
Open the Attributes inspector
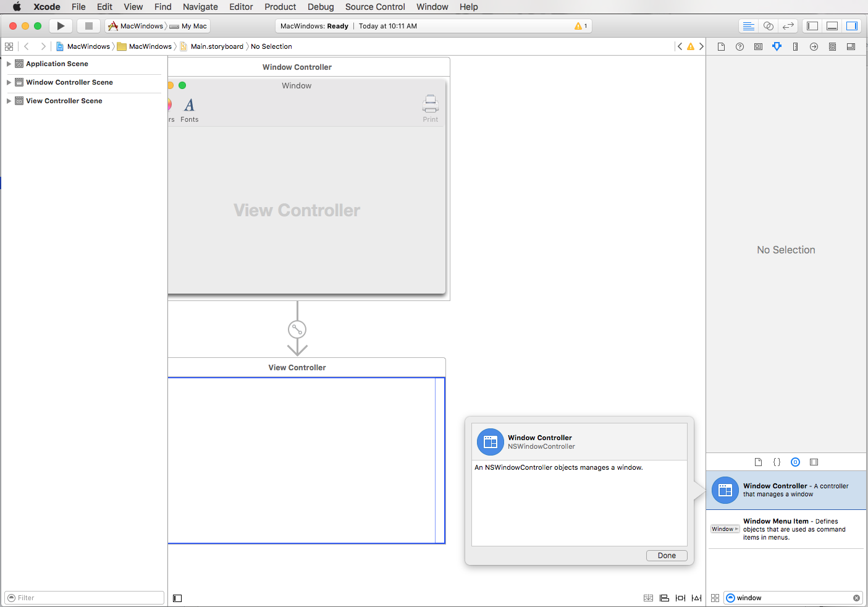(777, 46)
